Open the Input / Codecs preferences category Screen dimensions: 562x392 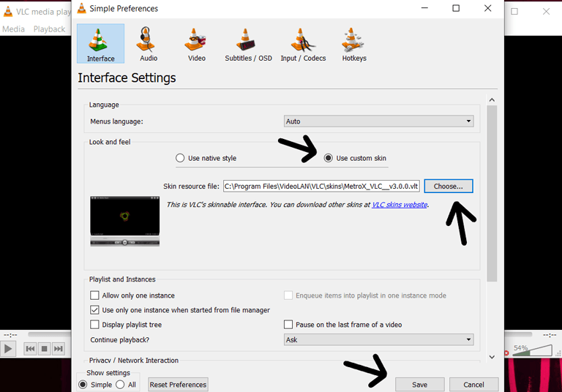(x=303, y=44)
